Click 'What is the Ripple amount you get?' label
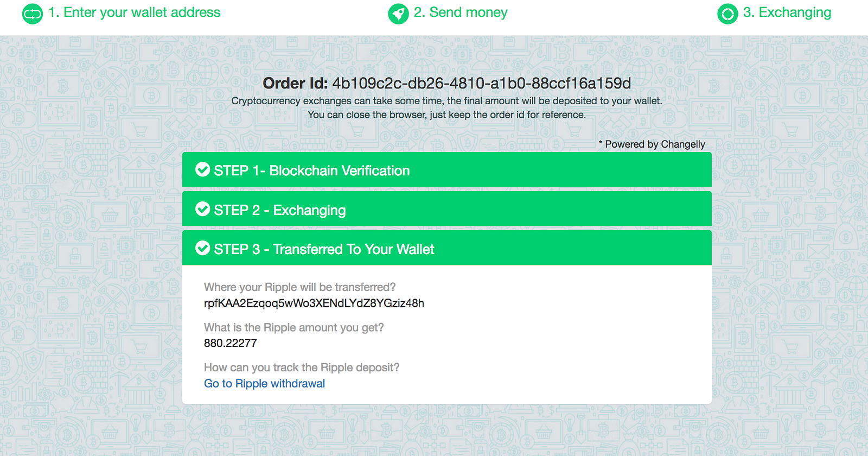Screen dimensions: 868x456 point(294,327)
